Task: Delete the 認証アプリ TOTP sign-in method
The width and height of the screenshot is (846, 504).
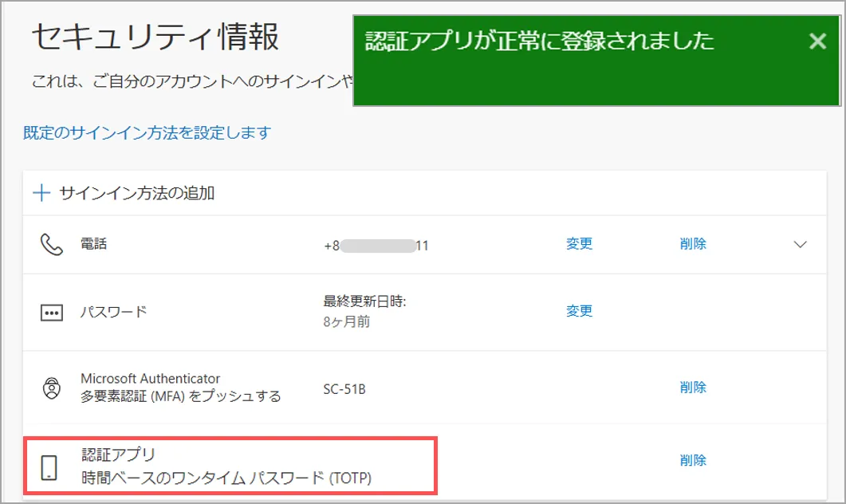Action: point(693,460)
